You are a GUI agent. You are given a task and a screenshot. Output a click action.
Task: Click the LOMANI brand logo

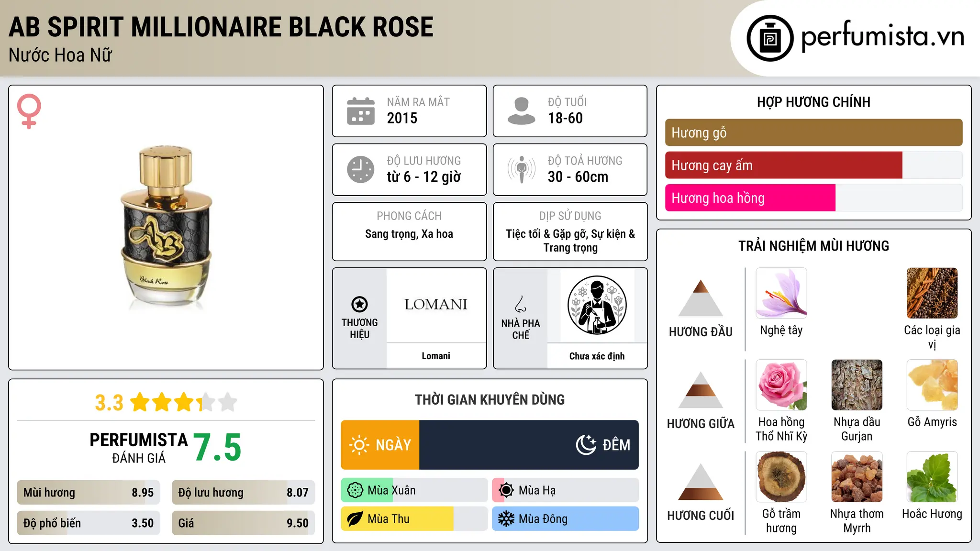point(436,304)
